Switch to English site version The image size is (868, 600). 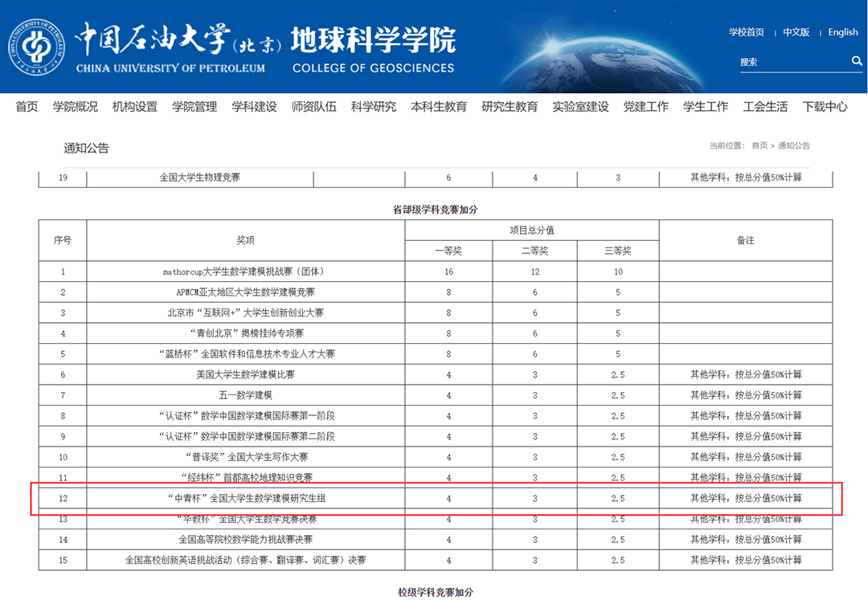(842, 32)
